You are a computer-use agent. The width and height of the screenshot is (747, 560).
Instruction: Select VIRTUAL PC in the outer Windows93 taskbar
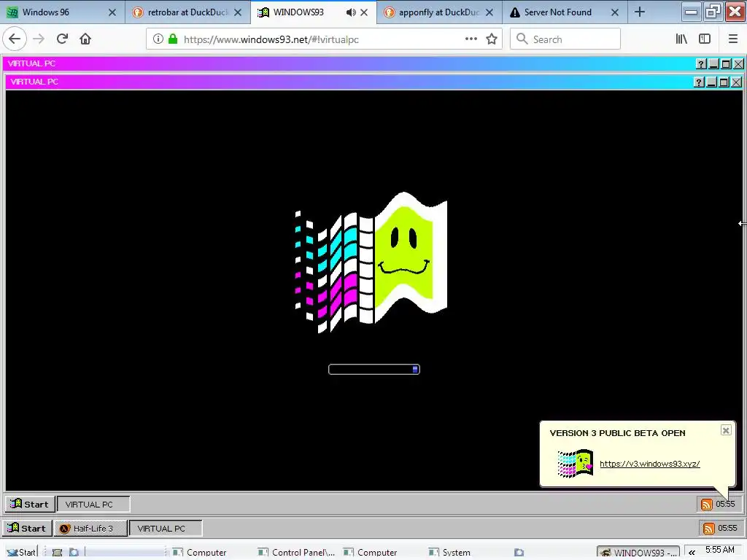coord(166,528)
